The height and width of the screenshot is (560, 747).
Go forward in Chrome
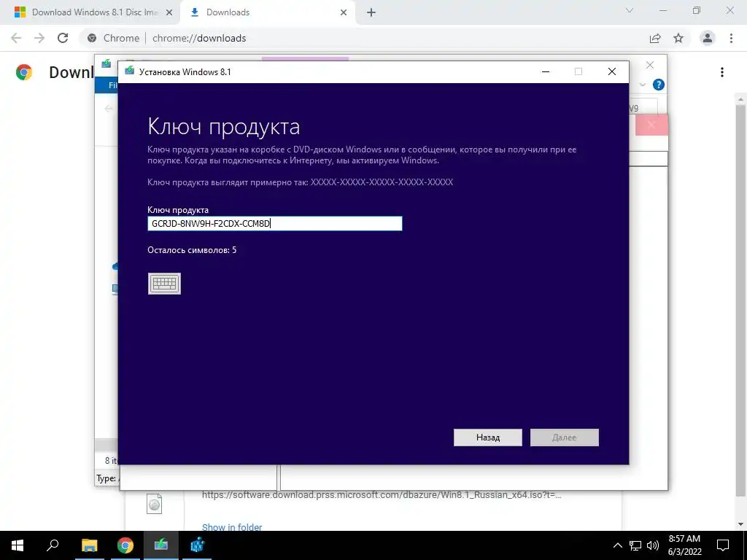pyautogui.click(x=39, y=38)
